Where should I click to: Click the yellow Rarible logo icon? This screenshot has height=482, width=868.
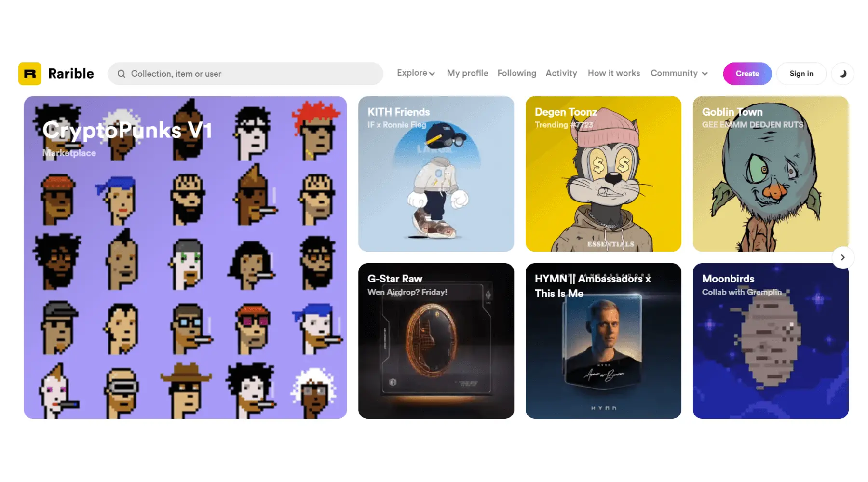point(30,74)
